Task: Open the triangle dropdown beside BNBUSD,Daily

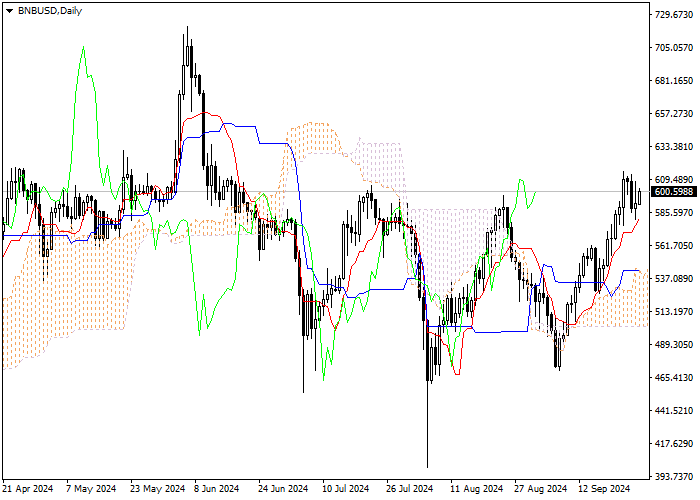Action: 9,11
